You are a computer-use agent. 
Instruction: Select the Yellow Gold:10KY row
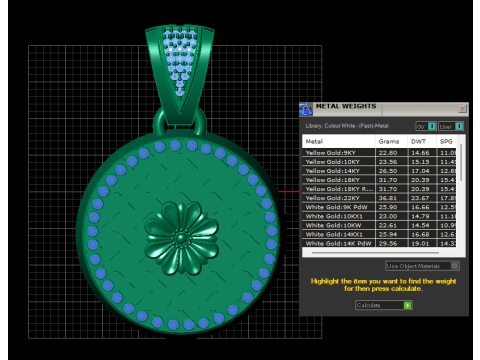tap(379, 162)
